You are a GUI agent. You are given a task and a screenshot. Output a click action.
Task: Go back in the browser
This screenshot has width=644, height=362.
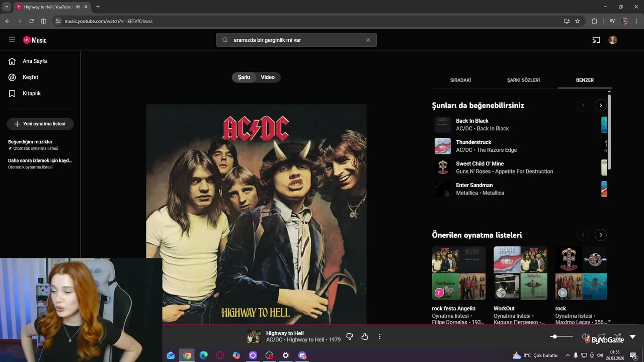pos(7,21)
